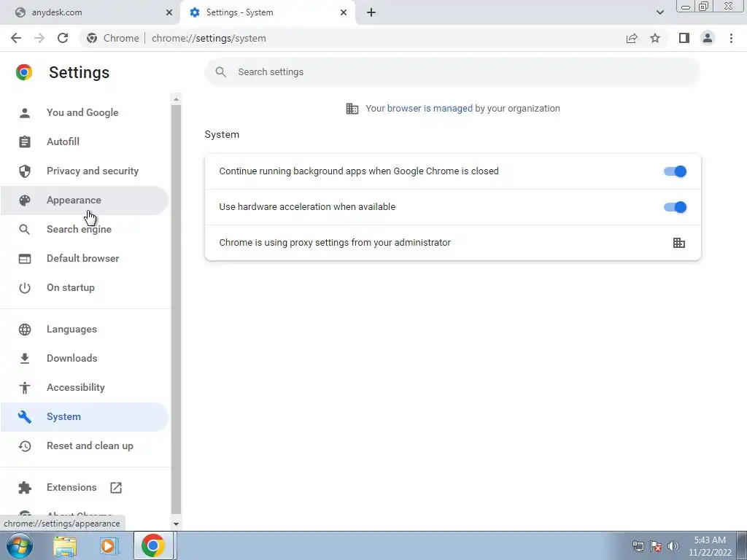Click the external link icon next to Extensions
747x560 pixels.
(116, 488)
